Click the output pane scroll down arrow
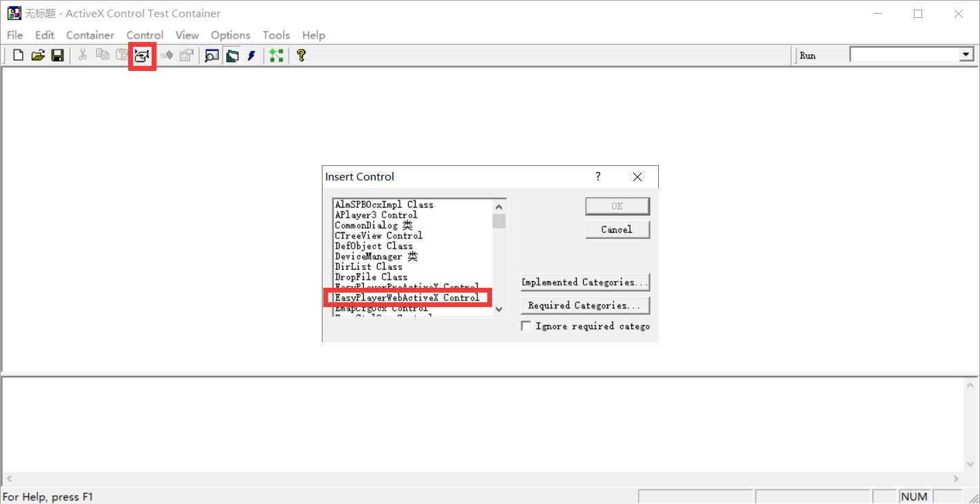This screenshot has width=980, height=504. [970, 464]
